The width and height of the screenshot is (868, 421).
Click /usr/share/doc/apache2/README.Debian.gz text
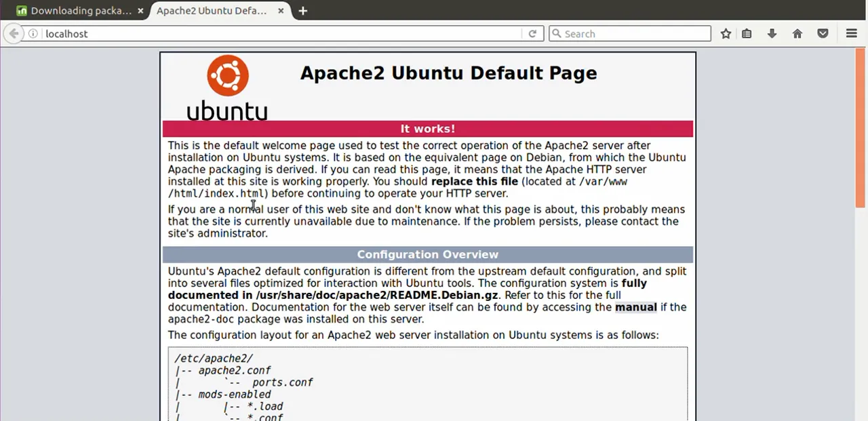click(377, 296)
